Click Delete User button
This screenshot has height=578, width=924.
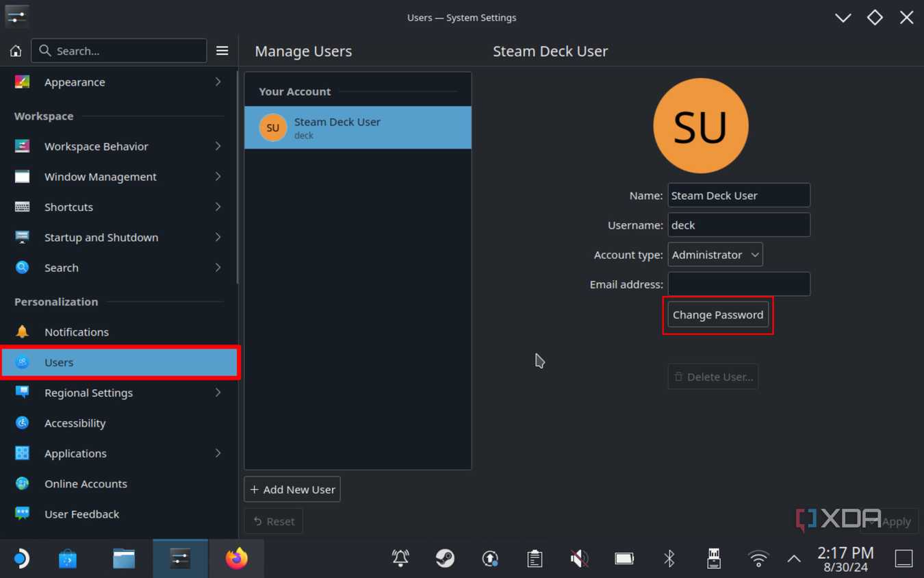tap(713, 377)
